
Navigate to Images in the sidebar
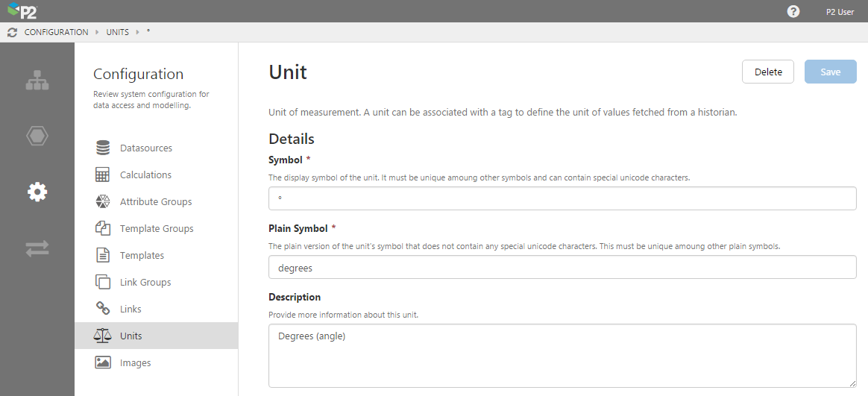tap(135, 363)
